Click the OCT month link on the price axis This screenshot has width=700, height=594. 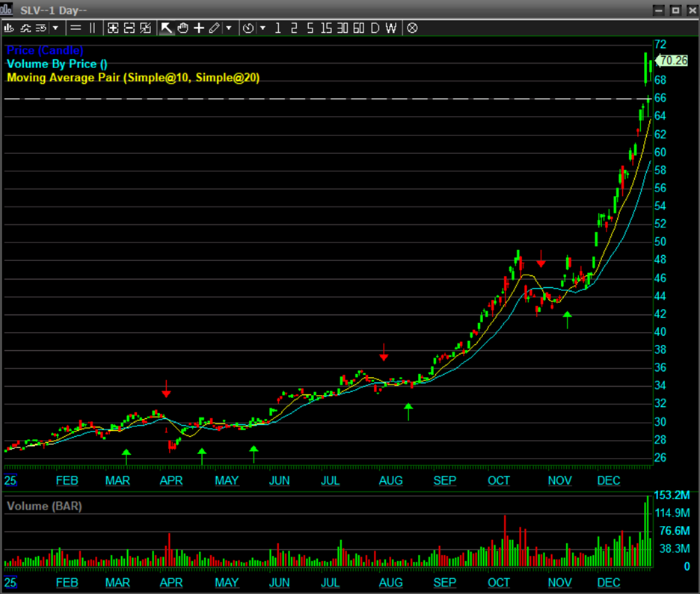tap(498, 480)
